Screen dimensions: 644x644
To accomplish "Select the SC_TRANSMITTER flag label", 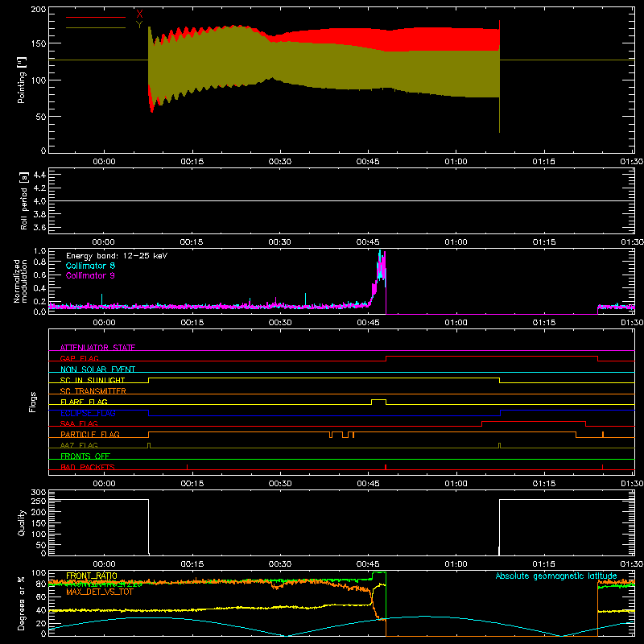I will point(93,390).
